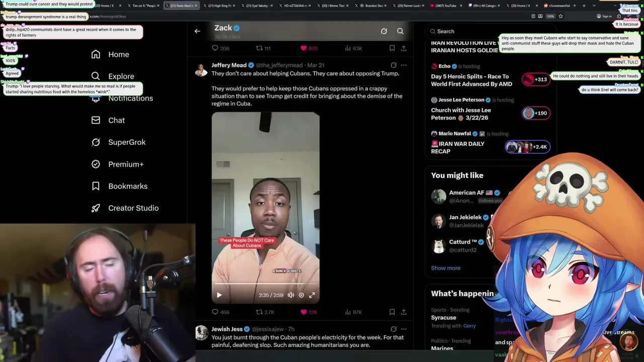Open SuperGrok icon in sidebar
This screenshot has height=362, width=644.
point(96,142)
